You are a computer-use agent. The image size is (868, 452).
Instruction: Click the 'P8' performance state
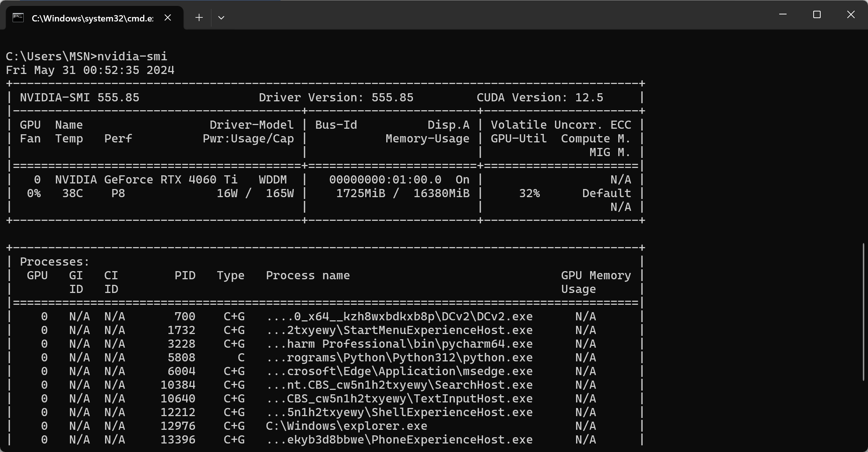pos(118,193)
